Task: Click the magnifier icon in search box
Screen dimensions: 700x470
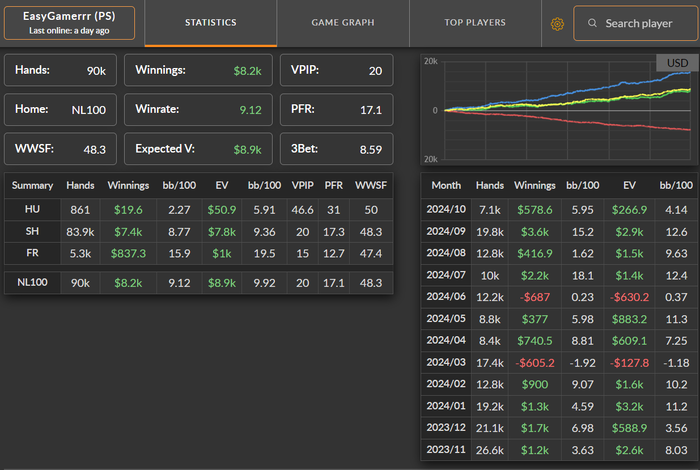Action: 592,23
